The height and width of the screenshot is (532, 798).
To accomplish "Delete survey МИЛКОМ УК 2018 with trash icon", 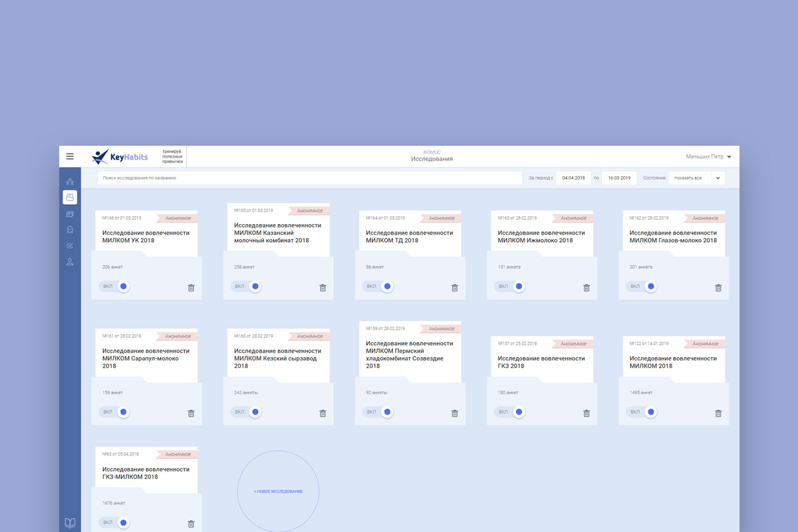I will (191, 288).
